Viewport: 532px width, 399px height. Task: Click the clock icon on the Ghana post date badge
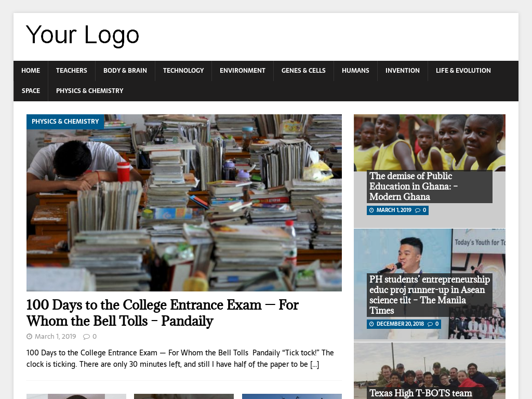pyautogui.click(x=371, y=210)
